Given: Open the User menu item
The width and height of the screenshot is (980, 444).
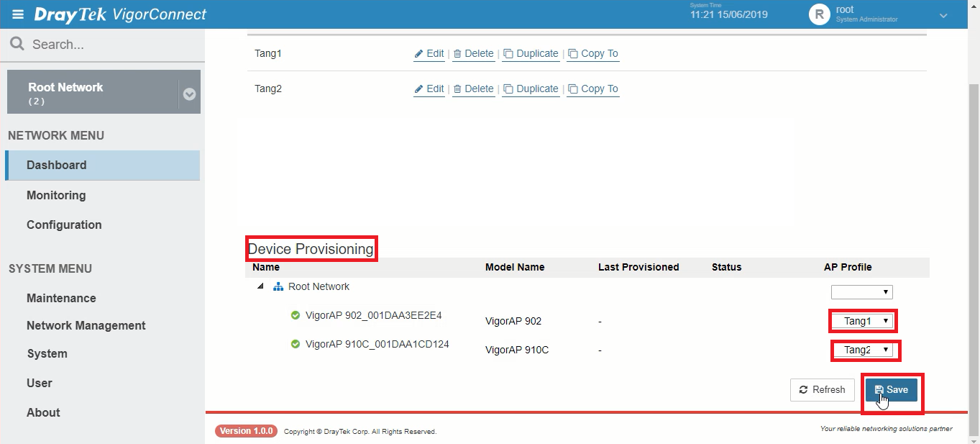Looking at the screenshot, I should [40, 383].
